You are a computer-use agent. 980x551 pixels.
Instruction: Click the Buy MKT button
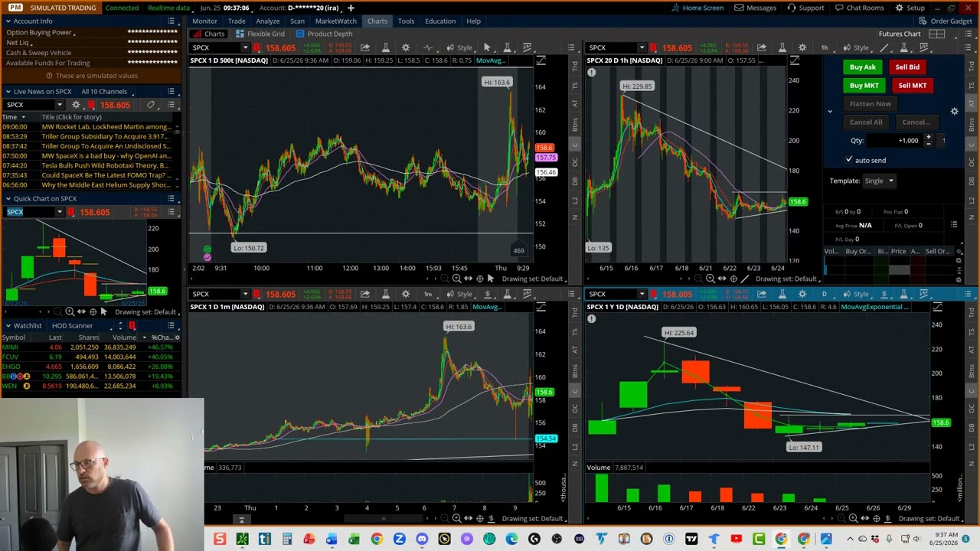coord(864,85)
